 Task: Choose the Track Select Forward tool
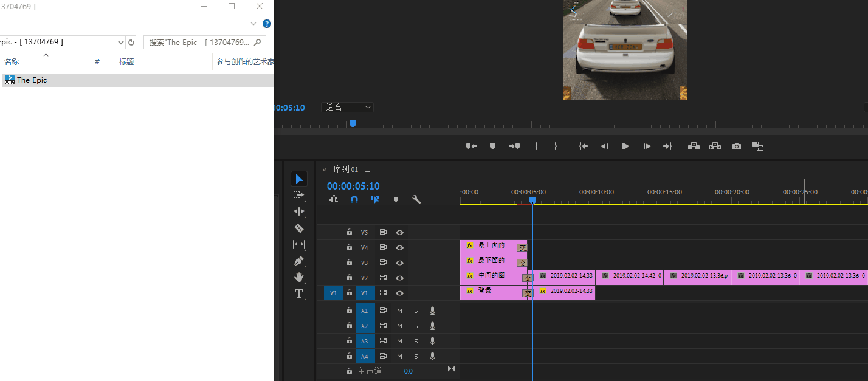click(x=298, y=195)
